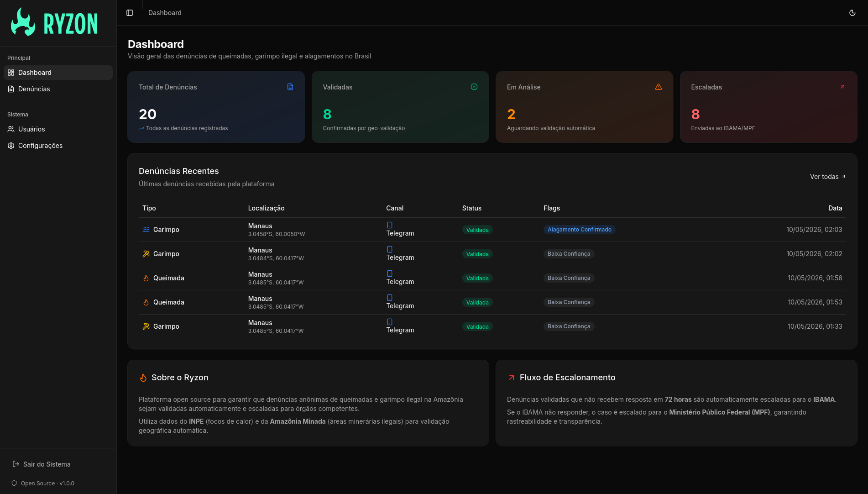This screenshot has height=494, width=868.
Task: Click the Baixa Confiança badge in 02:02 row
Action: coord(569,254)
